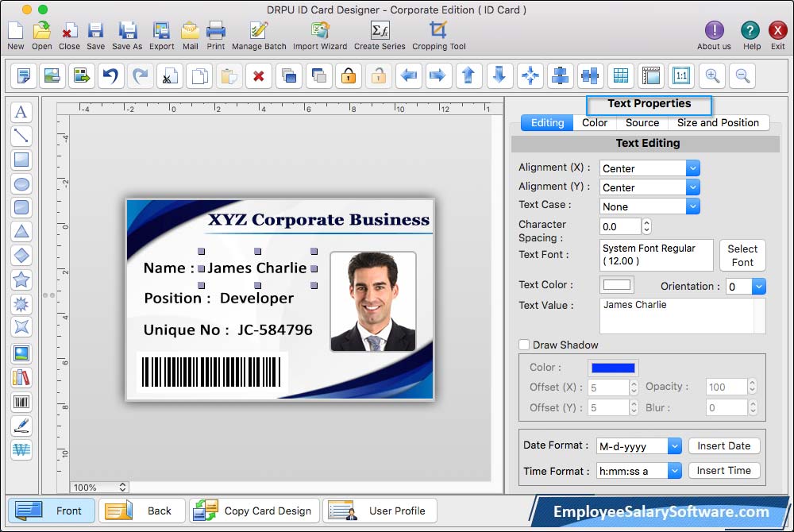Enable the Draw Shadow checkbox
Screen dimensions: 794x532
click(524, 345)
